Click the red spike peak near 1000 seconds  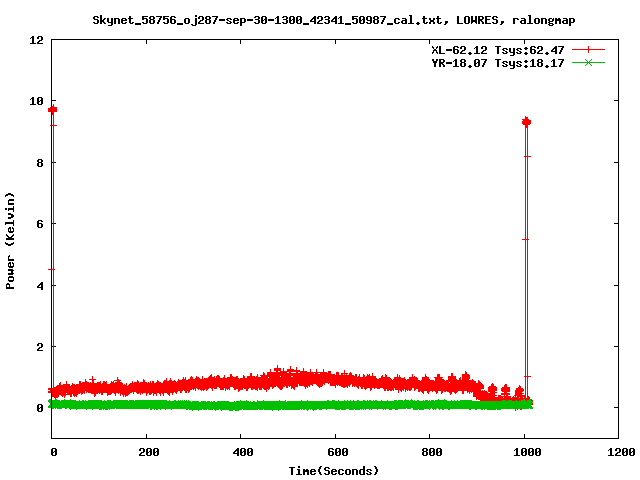(526, 122)
